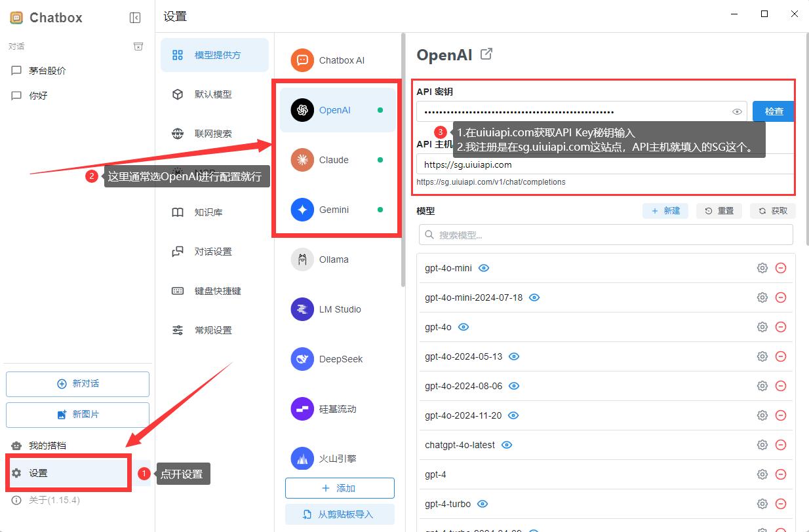Start a new chat with 新对话
This screenshot has height=532, width=809.
point(77,384)
